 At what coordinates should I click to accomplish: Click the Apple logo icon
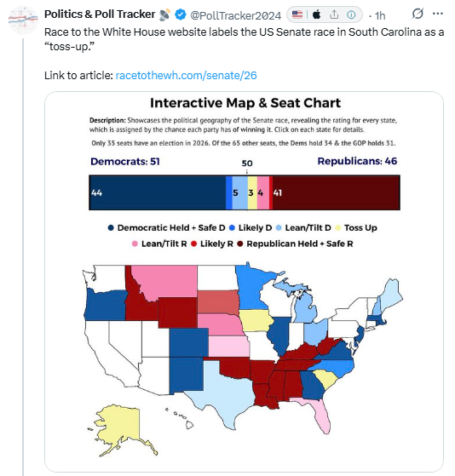[x=316, y=14]
